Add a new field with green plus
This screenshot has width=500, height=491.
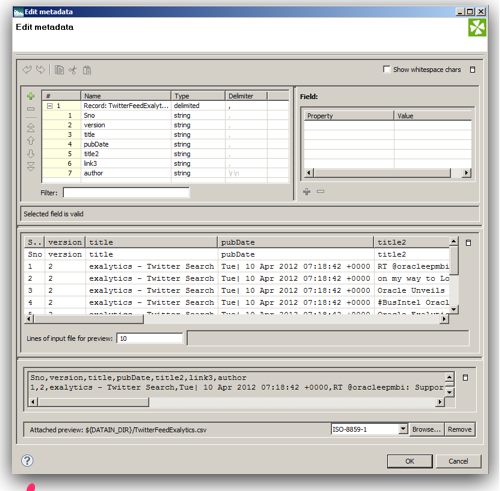point(31,96)
